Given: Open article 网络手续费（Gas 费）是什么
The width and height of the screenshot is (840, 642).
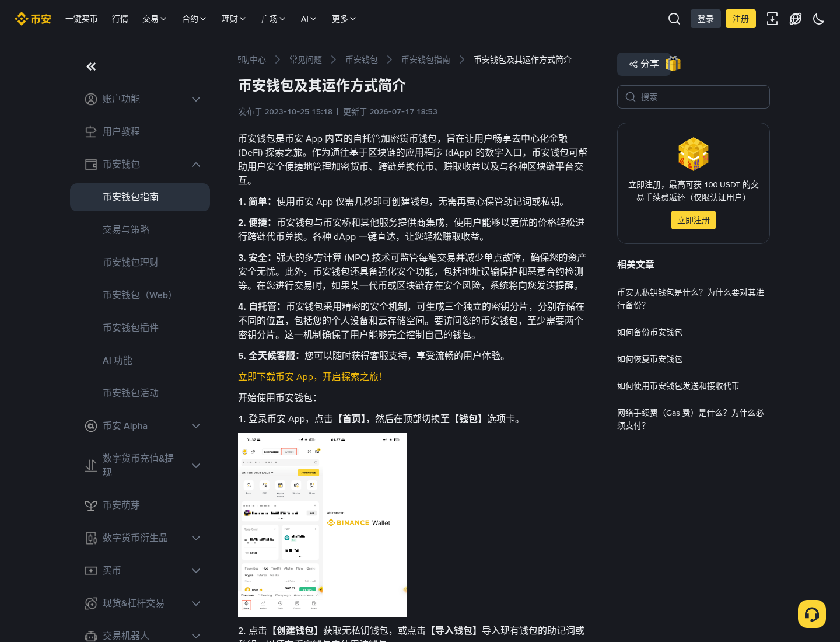Looking at the screenshot, I should coord(691,419).
